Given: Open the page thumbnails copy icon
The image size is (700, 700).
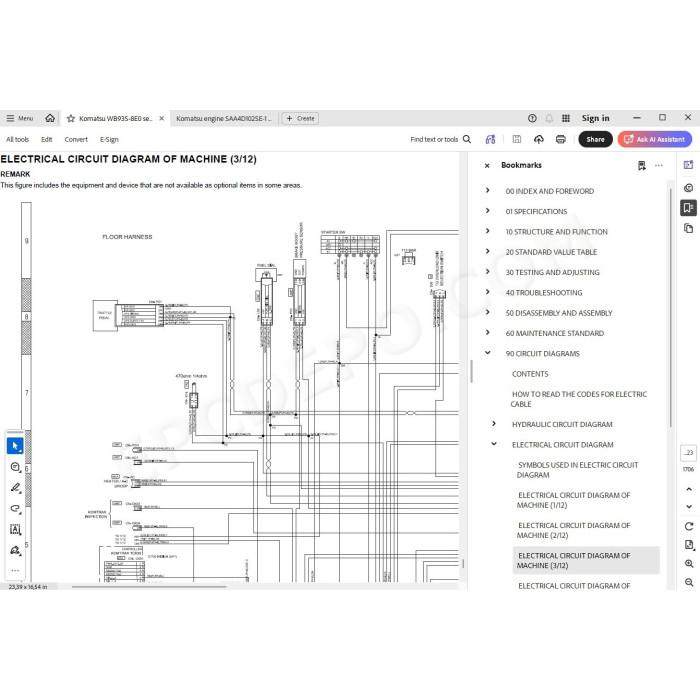Looking at the screenshot, I should [688, 229].
